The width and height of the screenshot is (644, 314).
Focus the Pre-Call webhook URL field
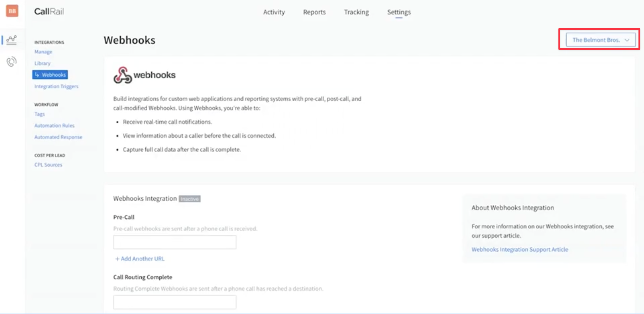tap(175, 242)
